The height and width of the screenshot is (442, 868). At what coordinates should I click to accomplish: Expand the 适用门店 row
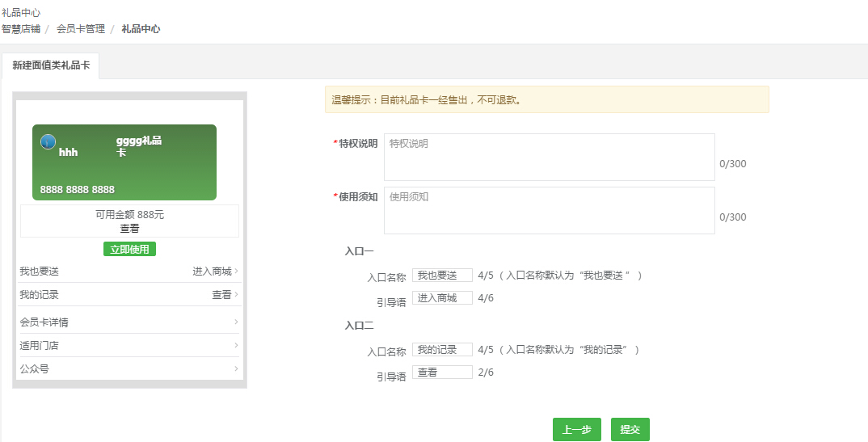pos(129,346)
